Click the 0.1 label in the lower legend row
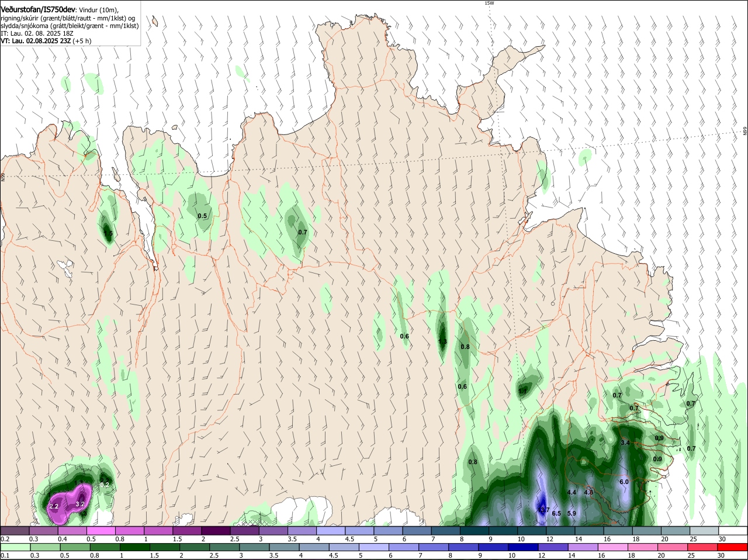 [5, 555]
